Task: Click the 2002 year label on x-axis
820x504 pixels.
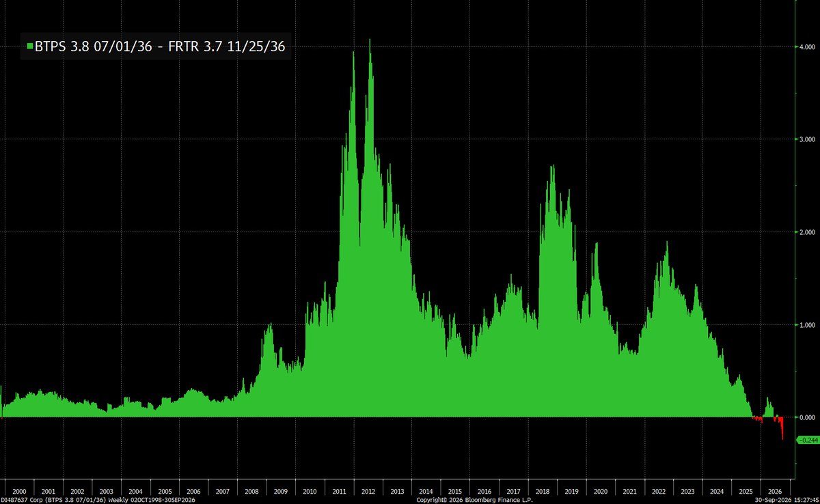Action: [77, 491]
